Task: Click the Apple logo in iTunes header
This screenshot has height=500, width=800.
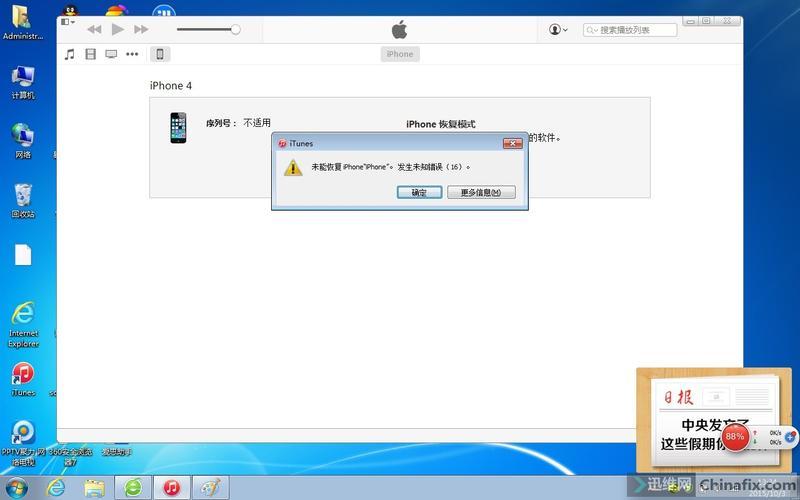Action: pos(399,30)
